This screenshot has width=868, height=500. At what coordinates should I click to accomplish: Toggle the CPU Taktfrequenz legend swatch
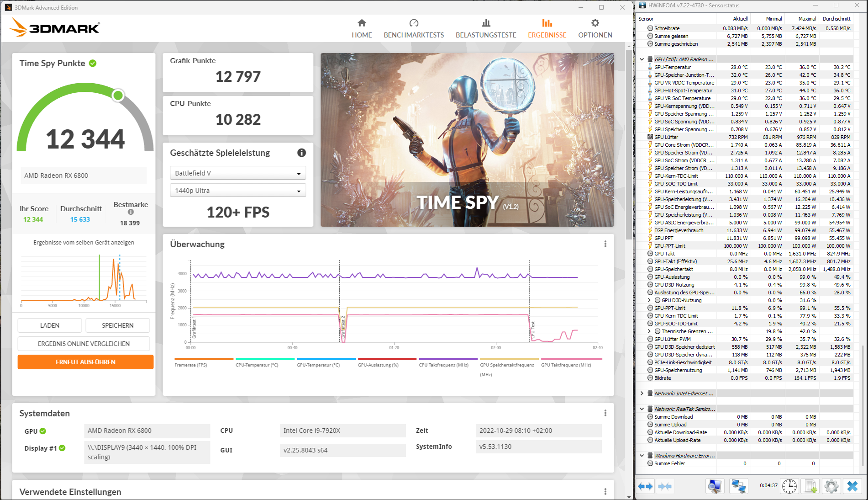[448, 359]
